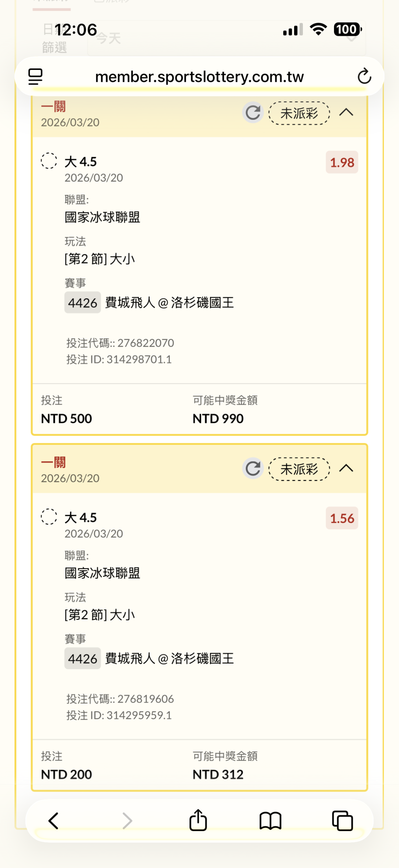Tap Safari page reload icon
This screenshot has width=399, height=868.
pyautogui.click(x=364, y=76)
